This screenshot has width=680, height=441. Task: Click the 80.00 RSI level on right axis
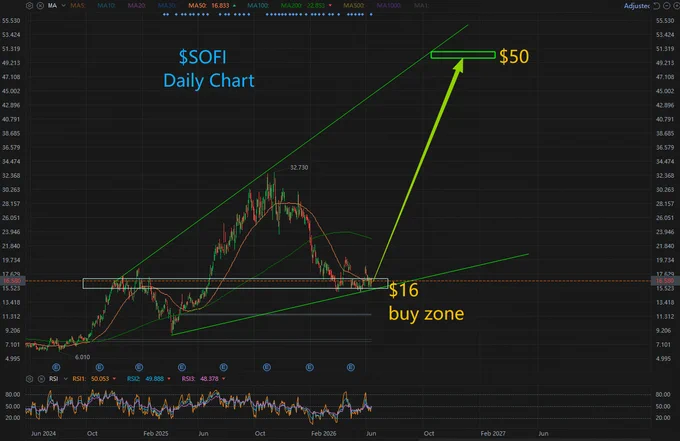click(x=664, y=395)
